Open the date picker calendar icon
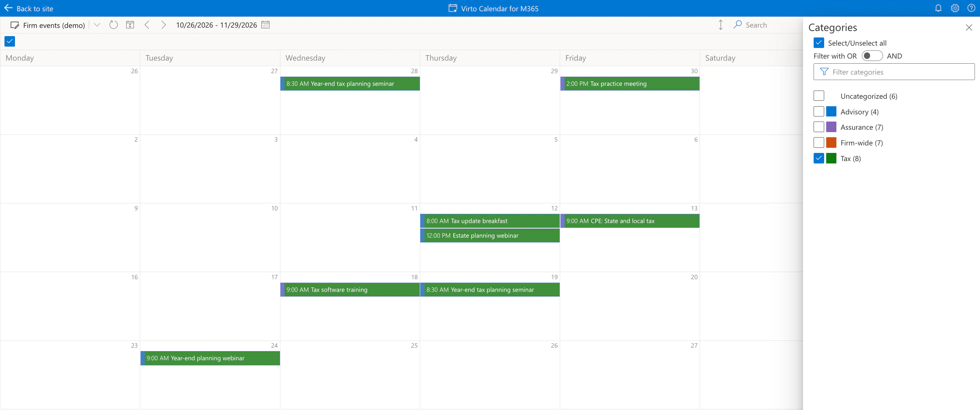The width and height of the screenshot is (980, 410). (265, 25)
